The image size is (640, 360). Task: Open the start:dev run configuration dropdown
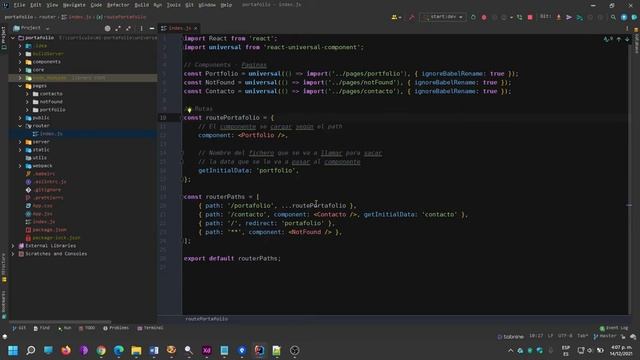[443, 17]
